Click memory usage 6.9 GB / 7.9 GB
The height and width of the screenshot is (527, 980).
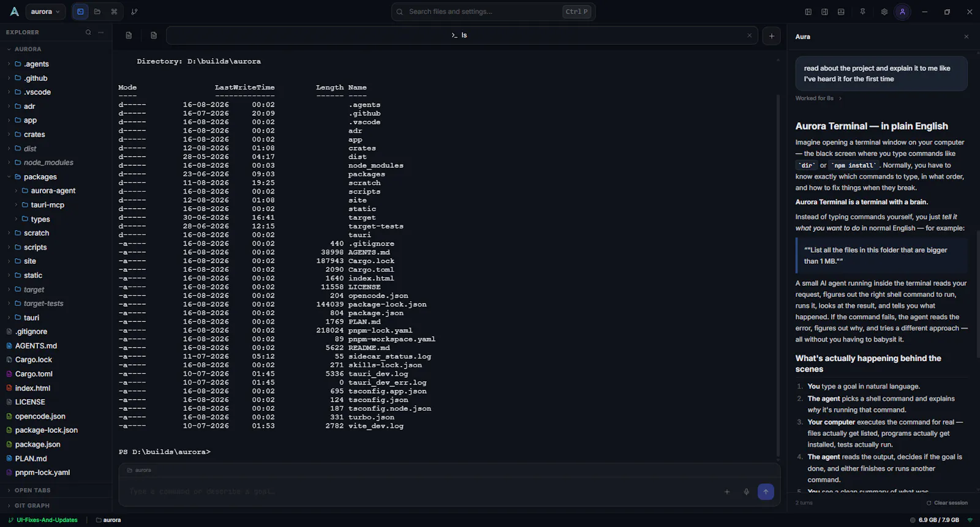[x=935, y=520]
